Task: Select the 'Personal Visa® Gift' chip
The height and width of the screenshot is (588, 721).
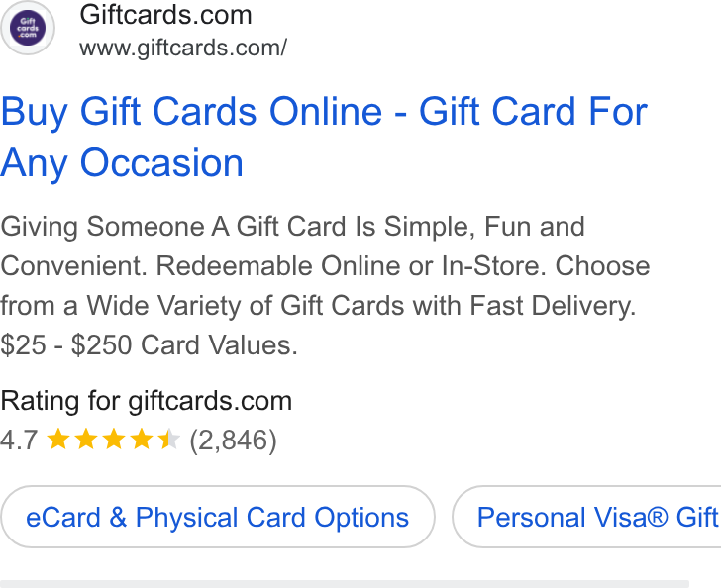Action: click(586, 517)
